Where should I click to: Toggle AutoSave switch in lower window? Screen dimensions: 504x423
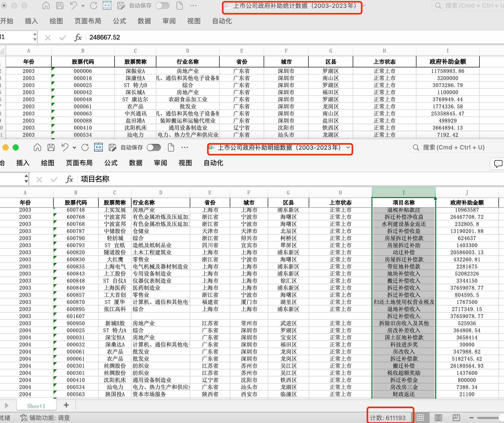tap(154, 147)
